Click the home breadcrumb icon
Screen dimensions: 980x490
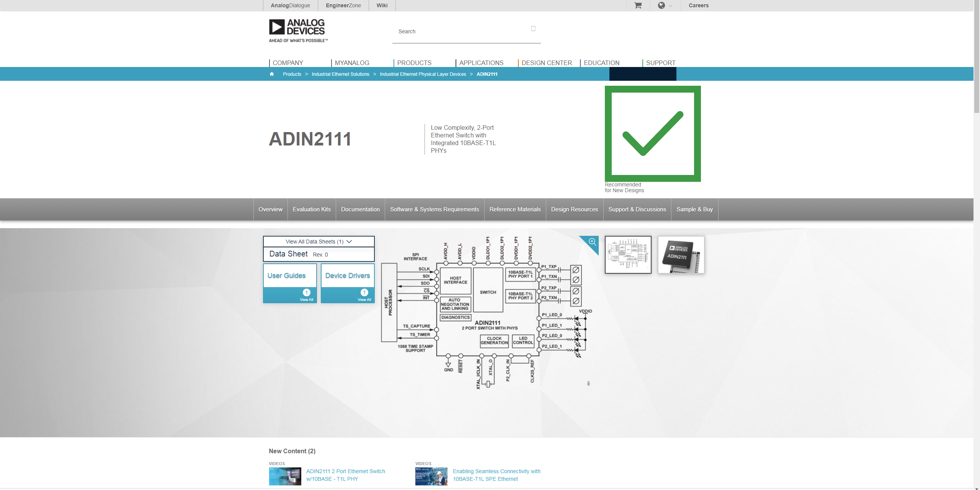pyautogui.click(x=272, y=74)
